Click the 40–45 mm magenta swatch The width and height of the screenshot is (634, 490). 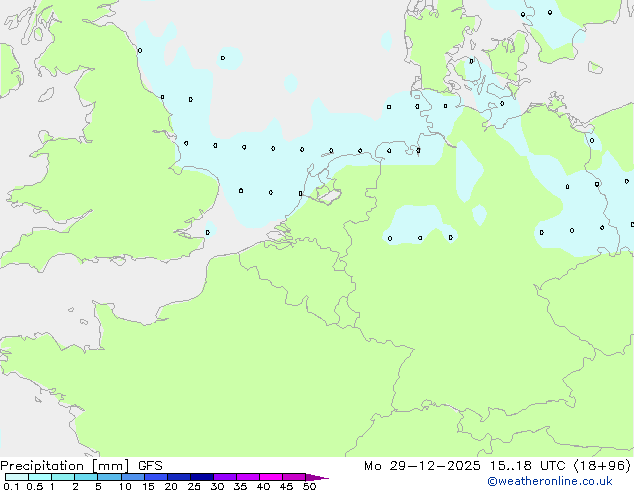[x=271, y=477]
